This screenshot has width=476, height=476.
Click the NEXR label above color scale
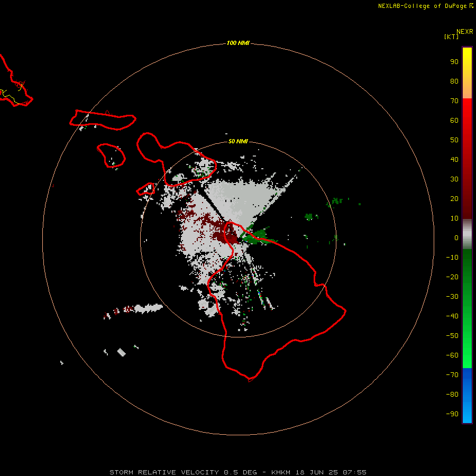465,32
